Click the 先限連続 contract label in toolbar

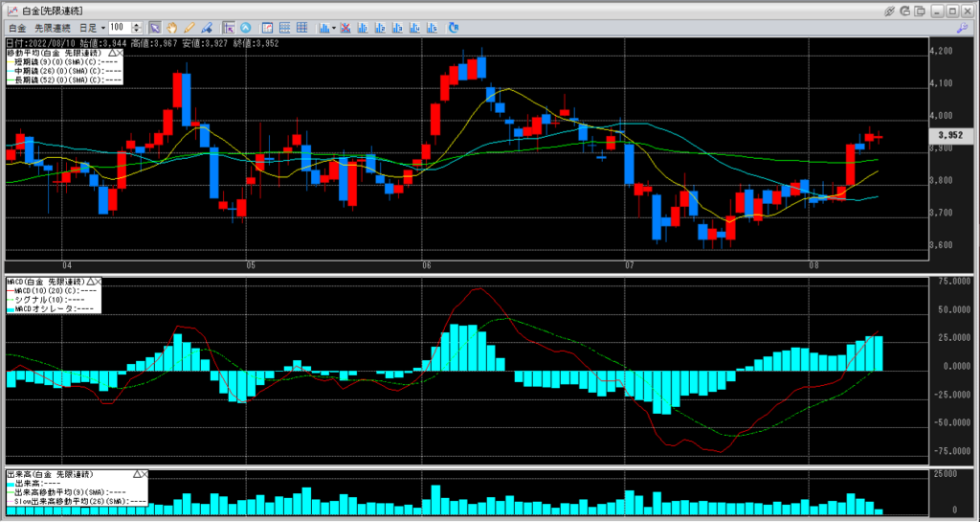pos(52,28)
